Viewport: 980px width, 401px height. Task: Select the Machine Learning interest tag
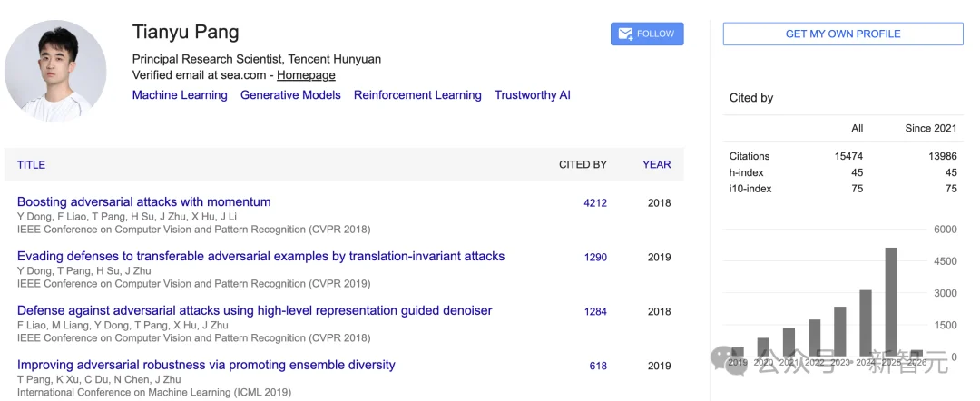180,95
